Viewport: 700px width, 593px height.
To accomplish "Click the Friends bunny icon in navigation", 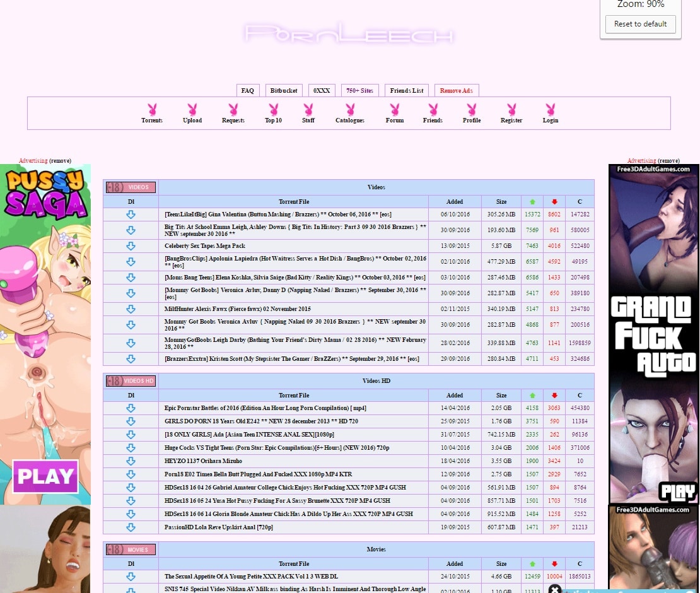I will pyautogui.click(x=433, y=109).
